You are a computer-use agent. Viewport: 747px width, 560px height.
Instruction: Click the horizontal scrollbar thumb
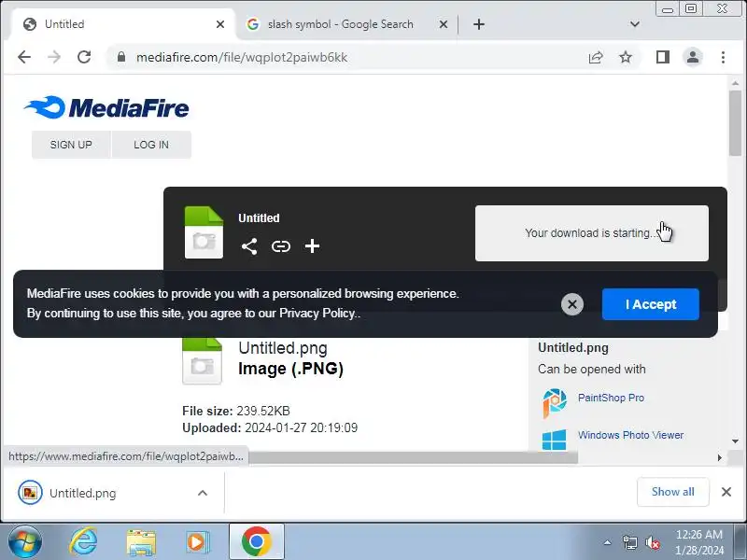point(413,457)
